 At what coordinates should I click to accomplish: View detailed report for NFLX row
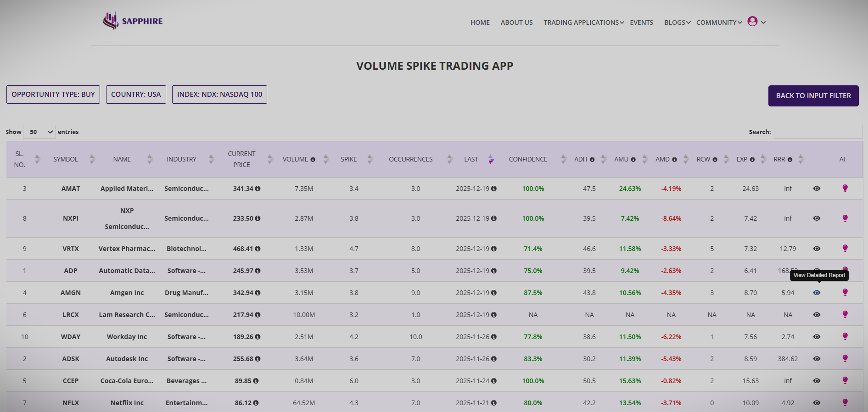click(817, 403)
